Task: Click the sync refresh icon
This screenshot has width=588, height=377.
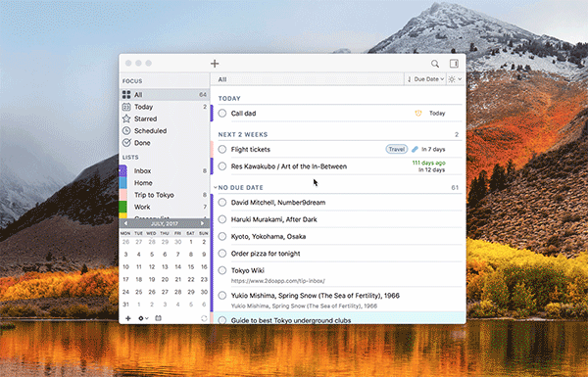Action: (x=204, y=318)
